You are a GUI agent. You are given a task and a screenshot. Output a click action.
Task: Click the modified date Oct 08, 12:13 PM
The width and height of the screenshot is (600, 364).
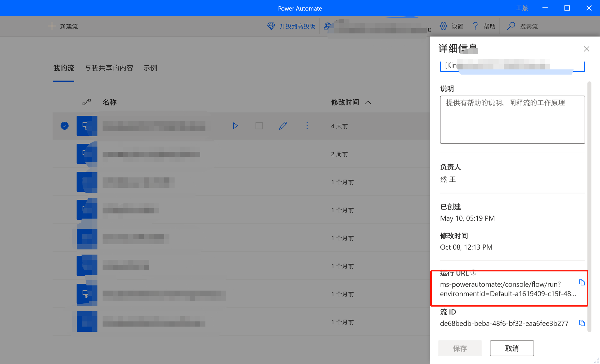[x=466, y=247]
